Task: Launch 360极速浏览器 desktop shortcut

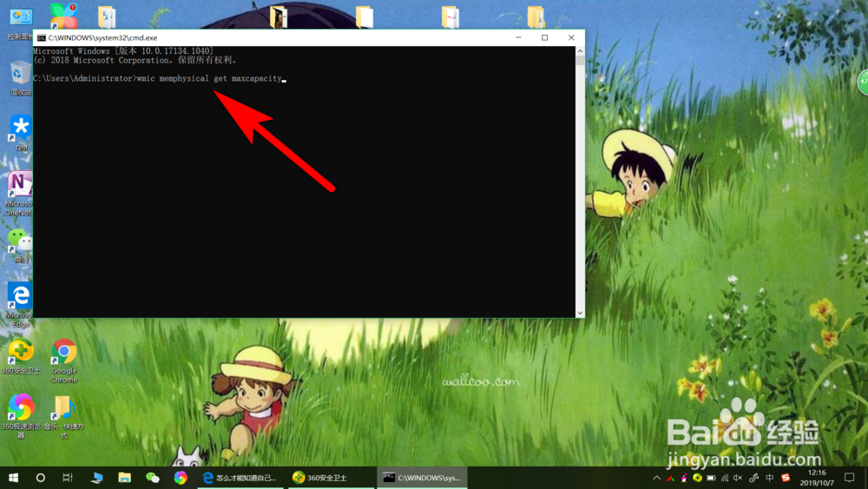Action: tap(21, 416)
